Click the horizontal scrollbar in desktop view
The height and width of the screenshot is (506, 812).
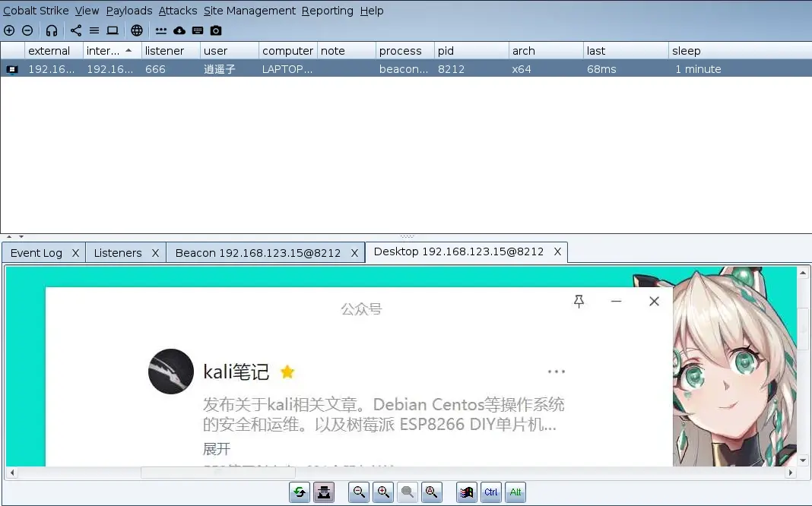(x=401, y=473)
